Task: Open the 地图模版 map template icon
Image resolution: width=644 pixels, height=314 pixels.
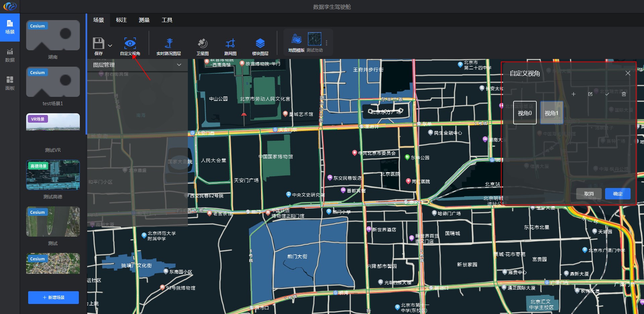Action: pos(296,39)
